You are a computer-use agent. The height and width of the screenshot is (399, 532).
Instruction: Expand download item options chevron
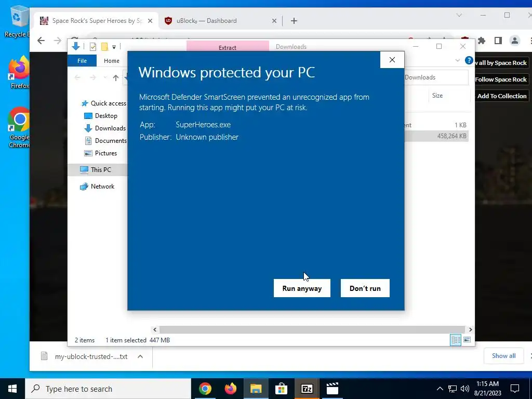click(140, 356)
